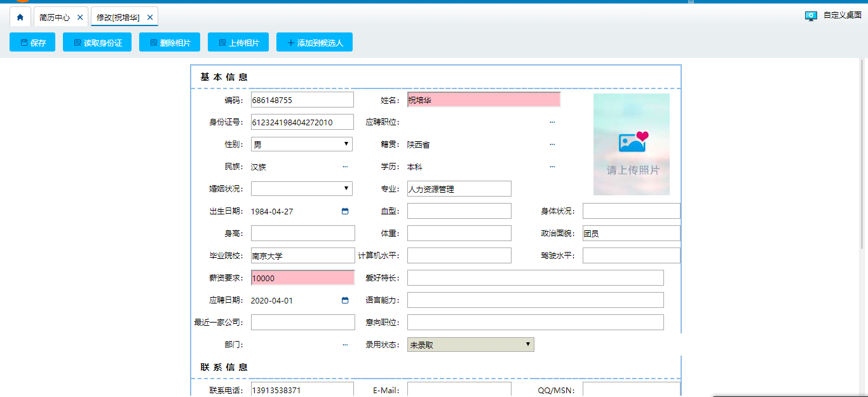868x397 pixels.
Task: Click ellipsis button next to 籍贯 陕西省
Action: point(552,144)
